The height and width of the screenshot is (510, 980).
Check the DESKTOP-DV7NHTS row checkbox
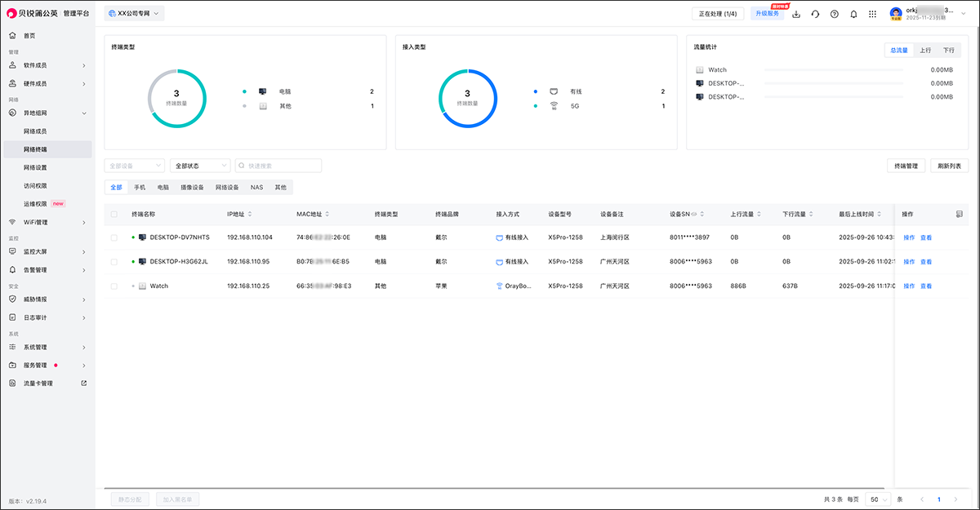tap(114, 237)
